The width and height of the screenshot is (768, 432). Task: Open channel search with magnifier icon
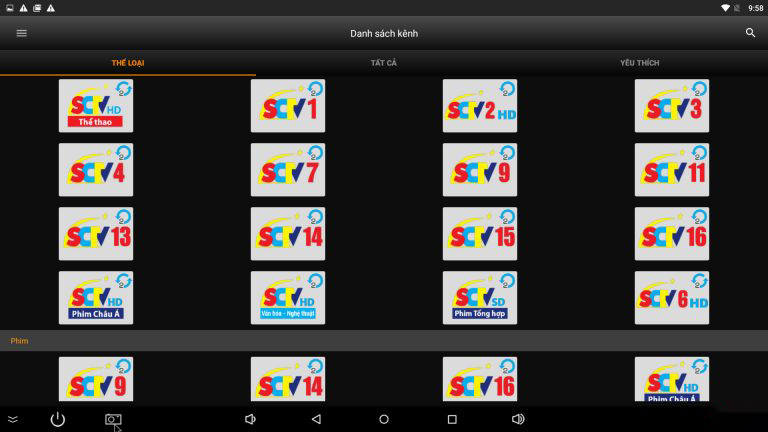click(750, 33)
